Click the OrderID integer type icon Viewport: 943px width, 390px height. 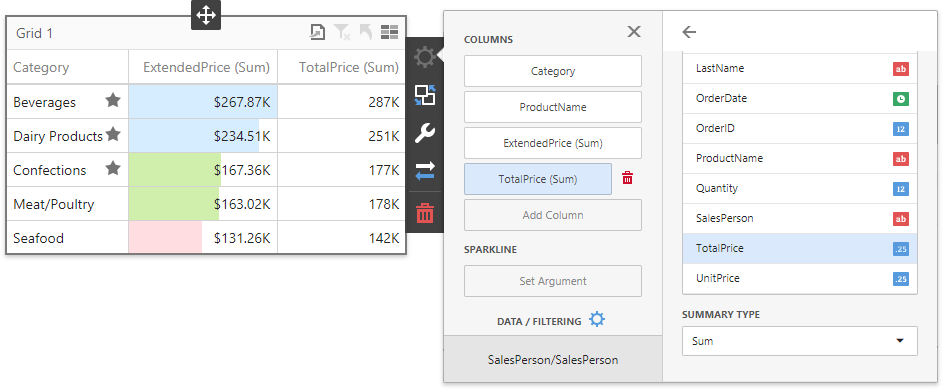pyautogui.click(x=900, y=129)
